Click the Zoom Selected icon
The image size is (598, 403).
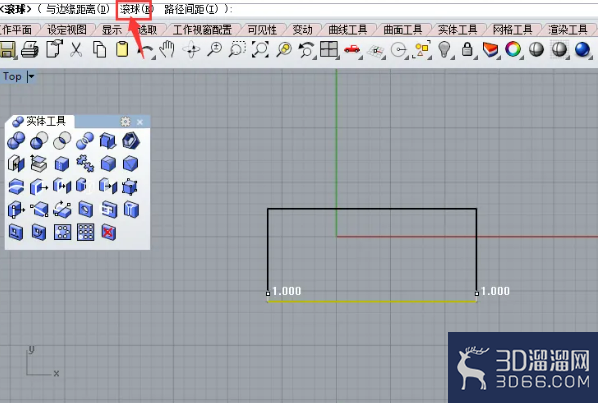click(x=284, y=50)
